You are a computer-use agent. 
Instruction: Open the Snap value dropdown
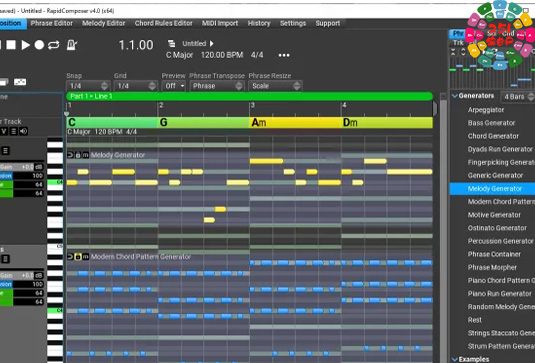pos(88,86)
